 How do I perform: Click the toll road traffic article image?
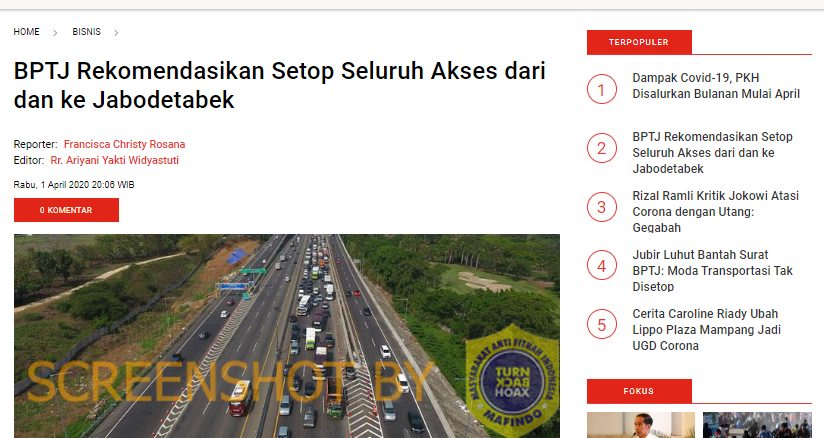pos(287,336)
